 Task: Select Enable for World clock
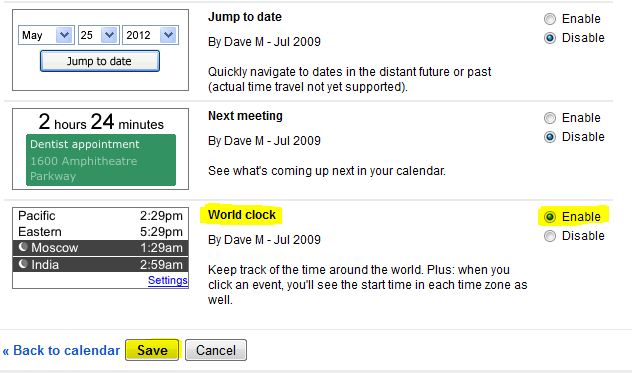[x=550, y=217]
